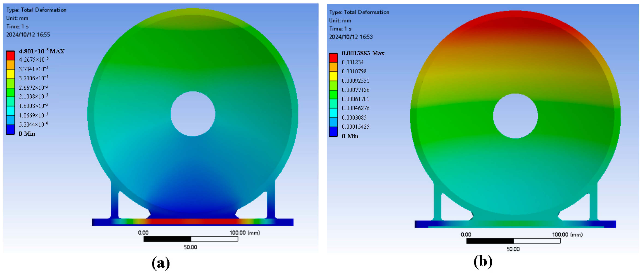This screenshot has width=644, height=275.
Task: Click the orange swatch in left legend
Action: pyautogui.click(x=10, y=65)
